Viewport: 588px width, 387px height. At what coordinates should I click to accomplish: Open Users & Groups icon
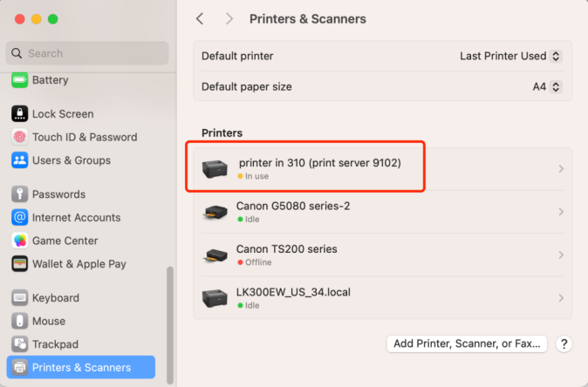pyautogui.click(x=19, y=160)
